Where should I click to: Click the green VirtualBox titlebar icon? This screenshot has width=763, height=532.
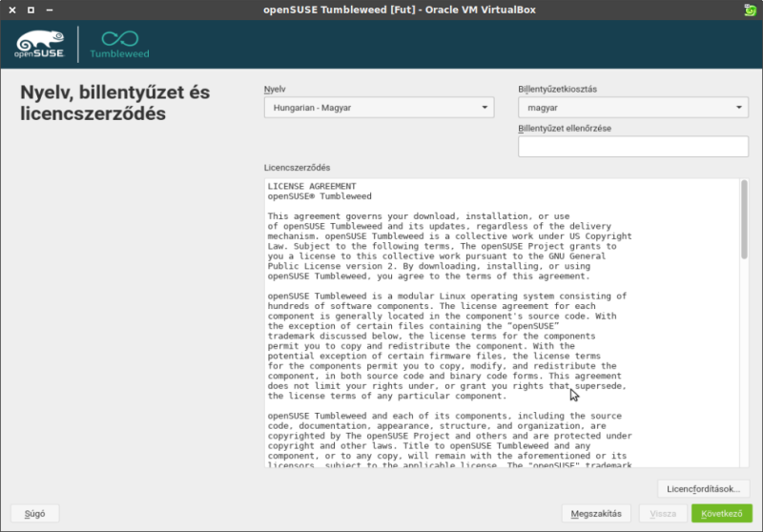750,10
